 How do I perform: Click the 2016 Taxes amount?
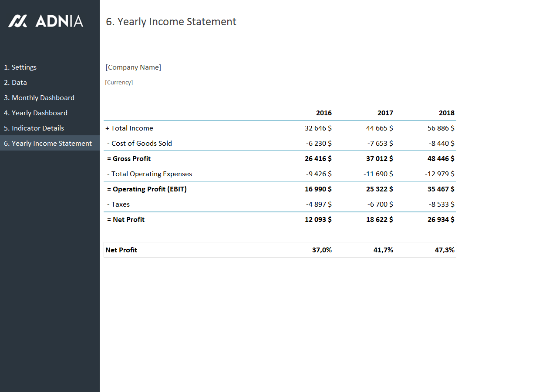[319, 204]
